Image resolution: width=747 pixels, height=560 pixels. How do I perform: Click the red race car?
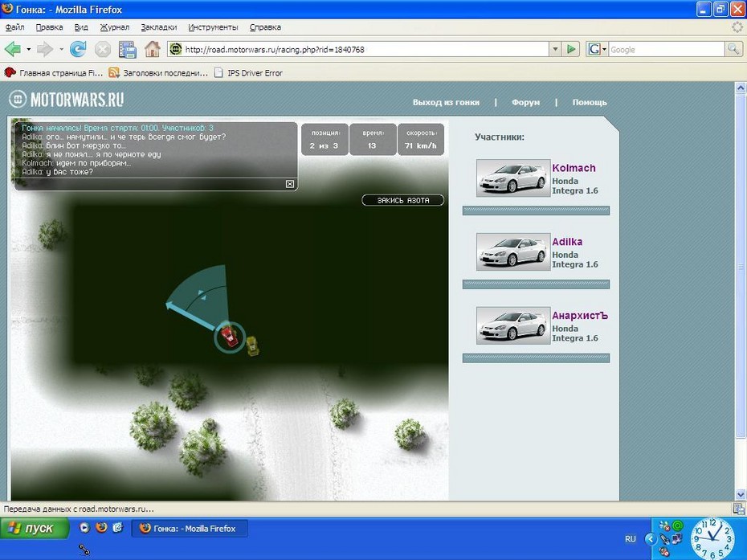(229, 336)
